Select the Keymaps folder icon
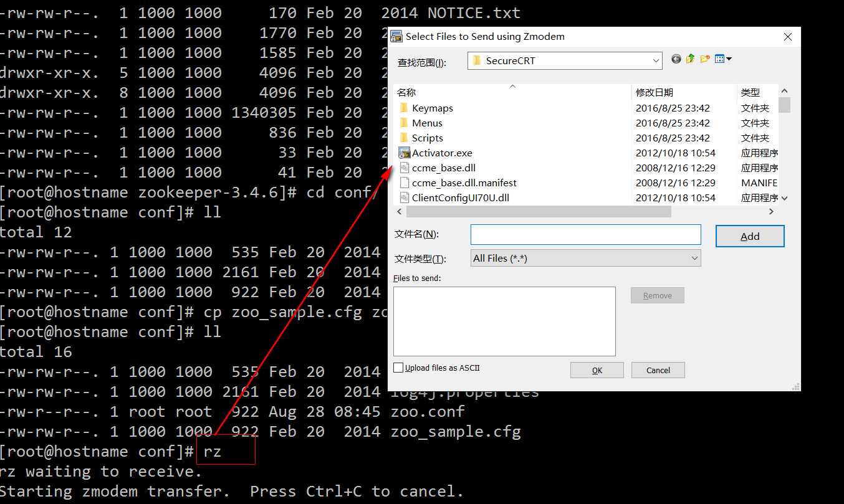Viewport: 844px width, 504px height. [x=404, y=108]
